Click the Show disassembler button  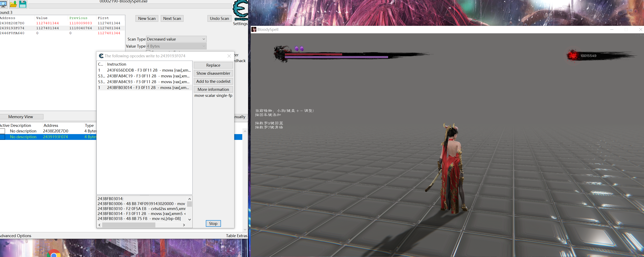(x=213, y=73)
